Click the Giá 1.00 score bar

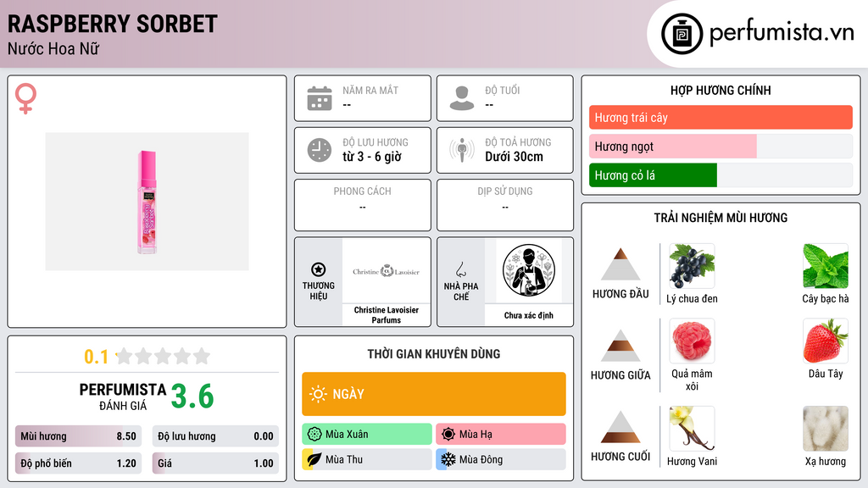pyautogui.click(x=215, y=463)
